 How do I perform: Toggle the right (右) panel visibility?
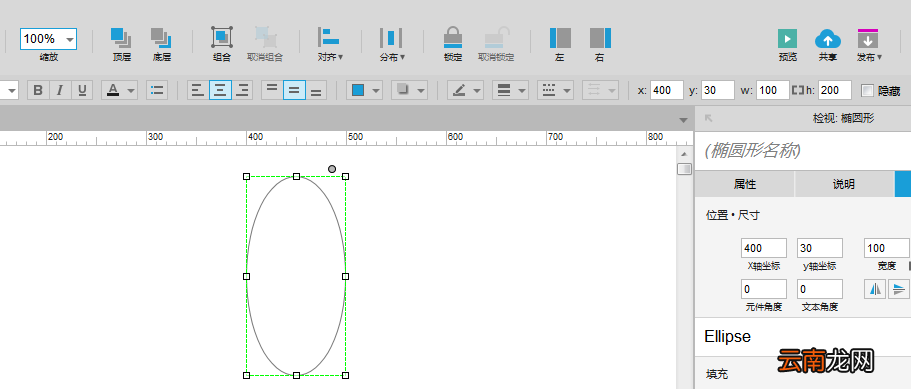600,38
